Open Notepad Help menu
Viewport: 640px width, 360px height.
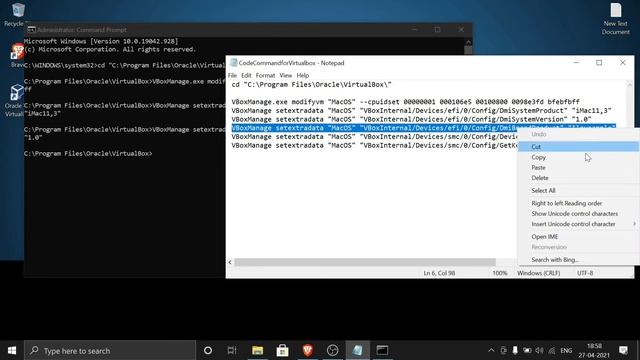pyautogui.click(x=302, y=76)
